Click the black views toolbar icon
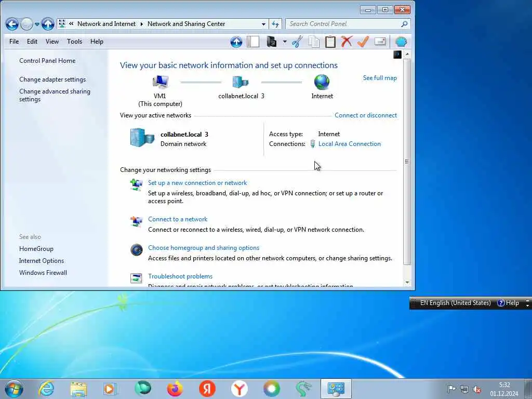 271,42
